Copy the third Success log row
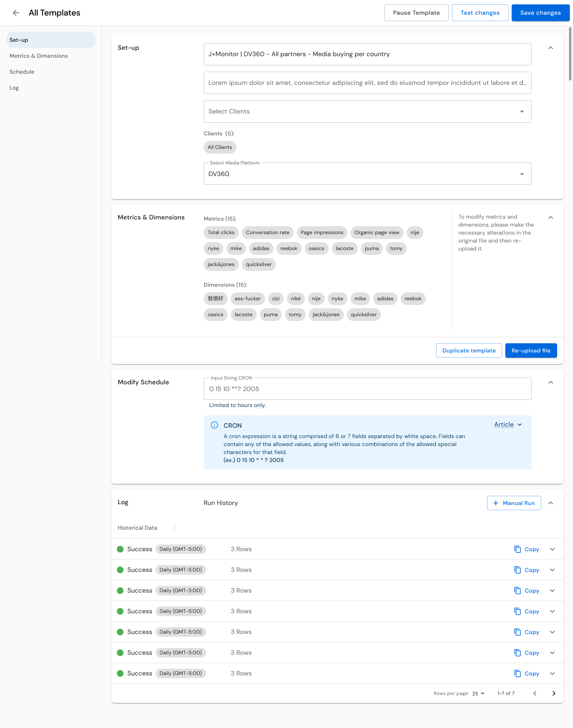Viewport: 573px width, 728px height. point(526,591)
